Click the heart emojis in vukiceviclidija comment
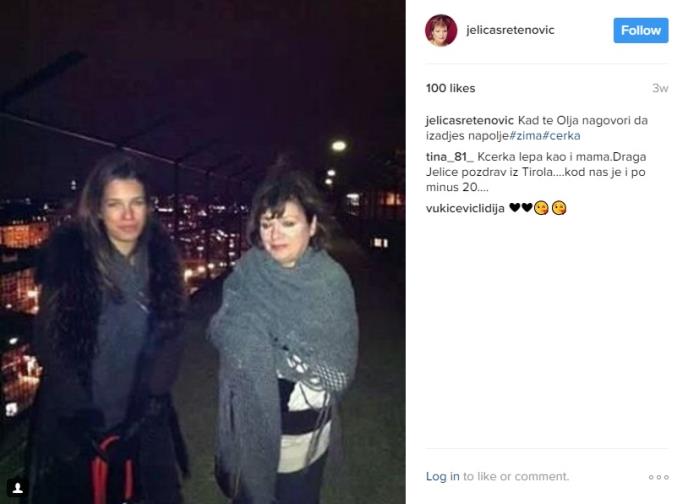The width and height of the screenshot is (688, 504). tap(520, 207)
